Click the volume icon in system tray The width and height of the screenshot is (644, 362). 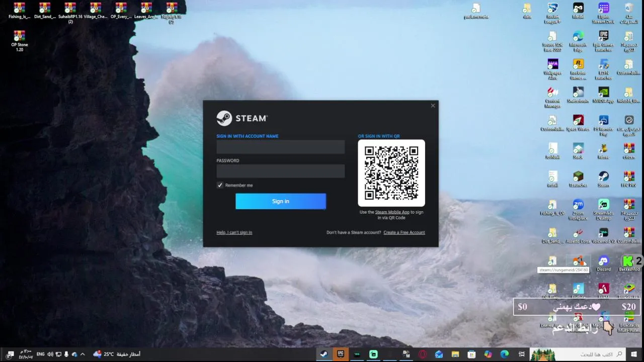pos(50,354)
